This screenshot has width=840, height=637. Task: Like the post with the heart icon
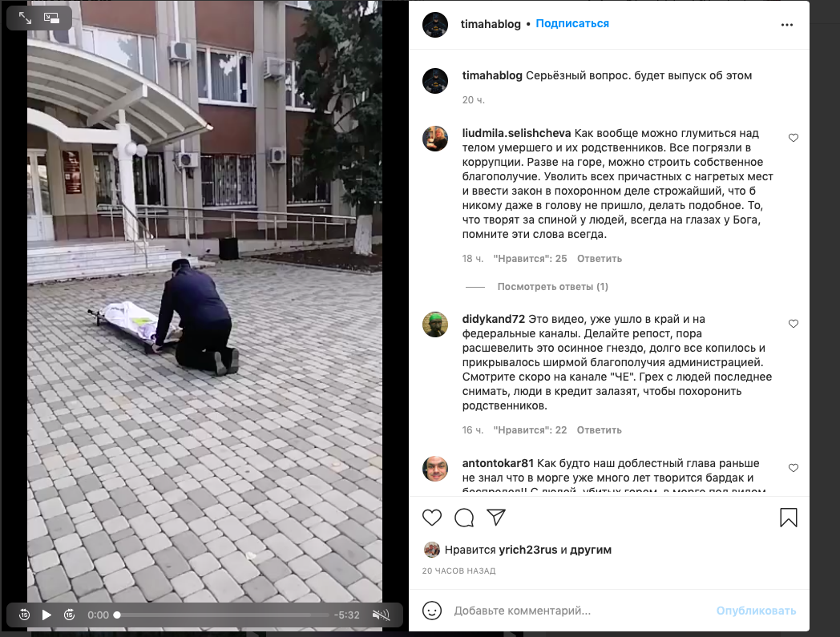[432, 518]
